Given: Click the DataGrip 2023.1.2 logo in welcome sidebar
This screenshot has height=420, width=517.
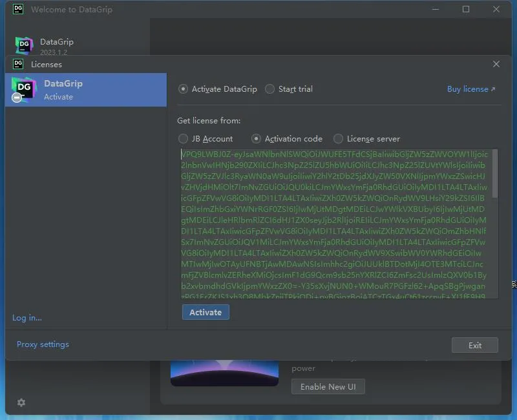Looking at the screenshot, I should coord(24,45).
